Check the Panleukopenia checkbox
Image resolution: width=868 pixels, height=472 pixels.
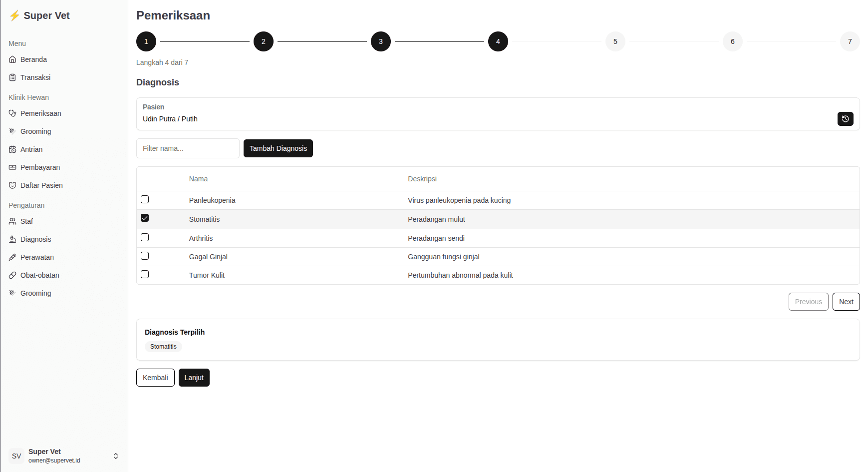[145, 199]
